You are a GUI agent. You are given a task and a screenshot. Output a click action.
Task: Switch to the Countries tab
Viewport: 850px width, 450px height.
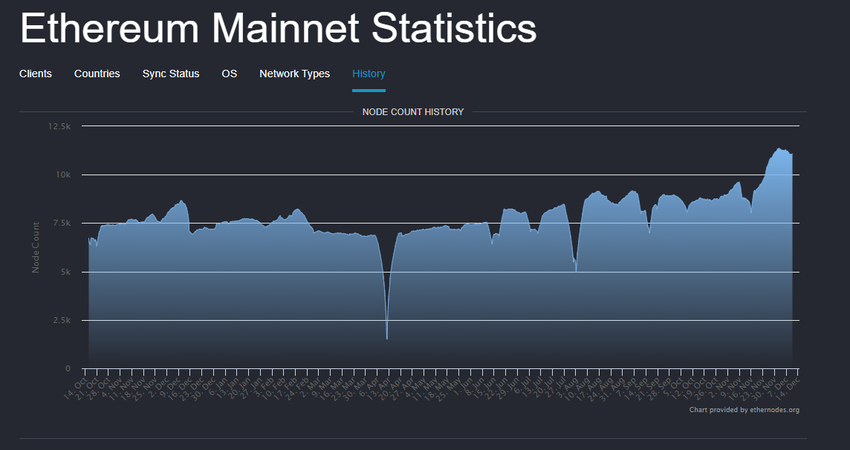(x=97, y=74)
